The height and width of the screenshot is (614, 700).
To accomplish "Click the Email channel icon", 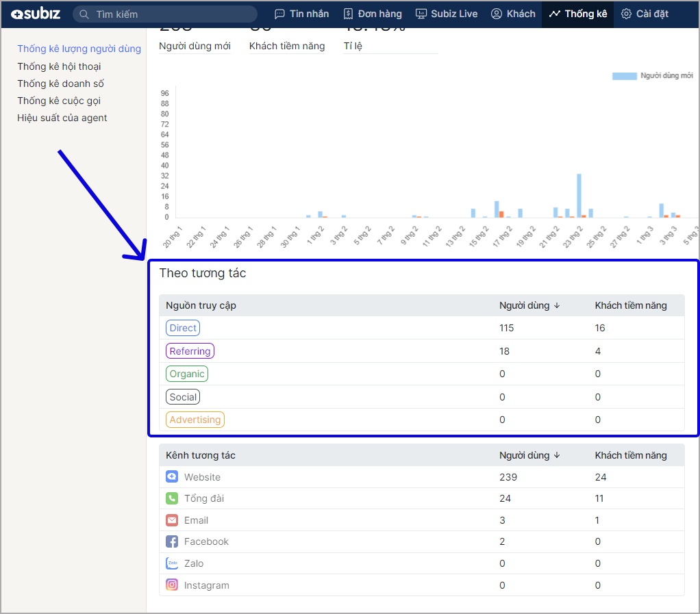I will point(172,520).
